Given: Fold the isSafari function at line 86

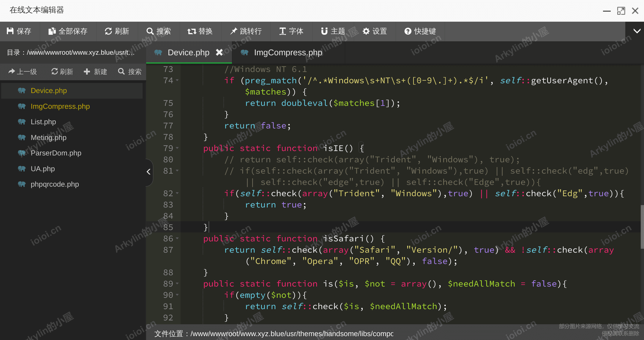Looking at the screenshot, I should click(x=177, y=238).
